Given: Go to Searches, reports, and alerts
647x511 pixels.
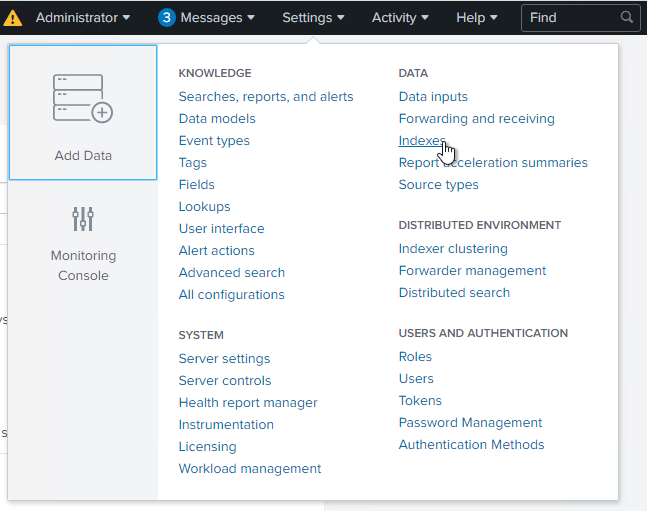Looking at the screenshot, I should point(266,97).
